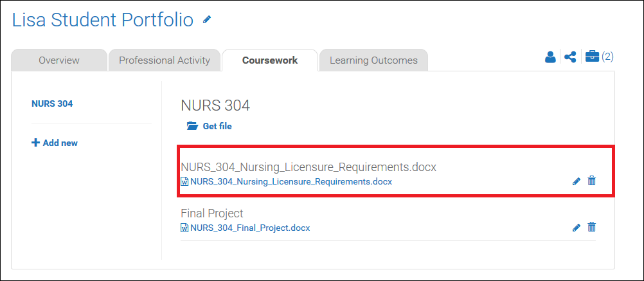Click the share portfolio icon
The height and width of the screenshot is (281, 644).
569,57
